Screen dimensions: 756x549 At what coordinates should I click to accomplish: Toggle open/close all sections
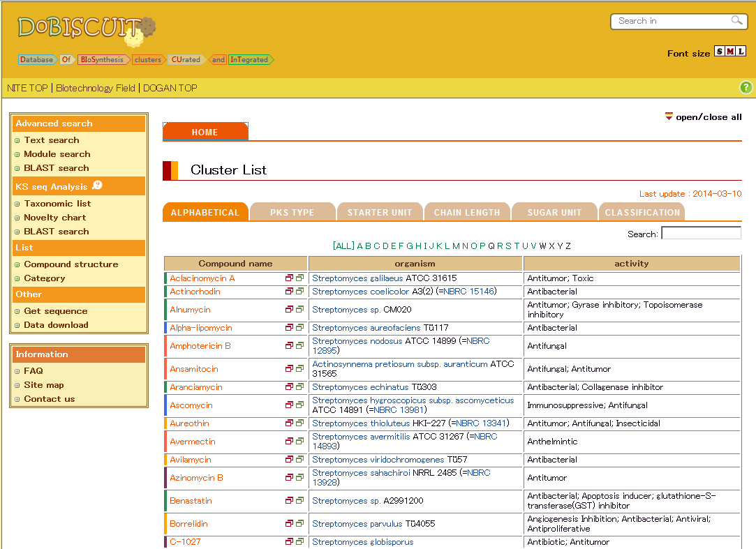704,117
